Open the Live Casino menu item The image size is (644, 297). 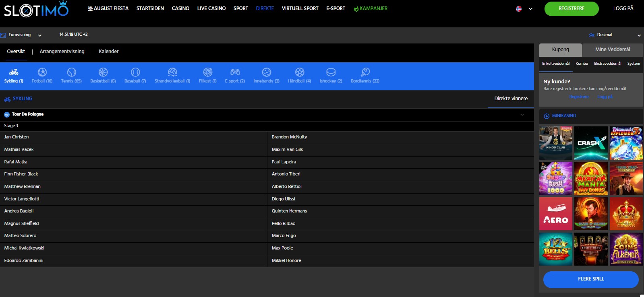point(211,8)
